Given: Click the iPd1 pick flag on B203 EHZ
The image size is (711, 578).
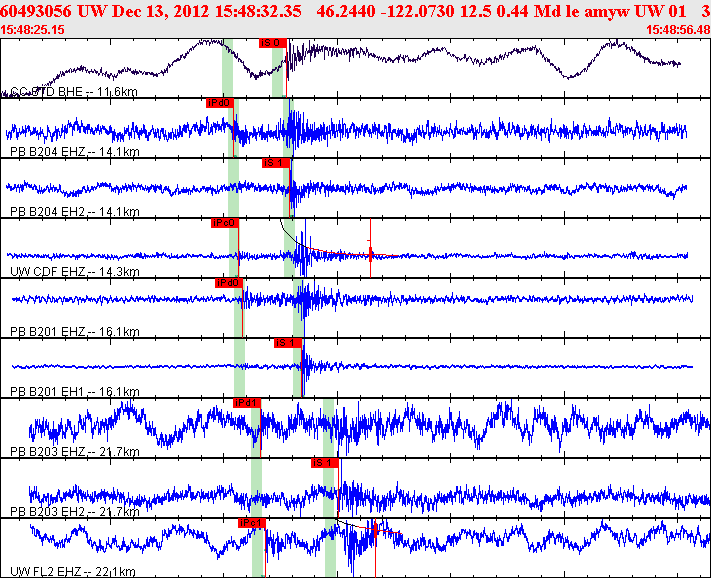Looking at the screenshot, I should (247, 403).
